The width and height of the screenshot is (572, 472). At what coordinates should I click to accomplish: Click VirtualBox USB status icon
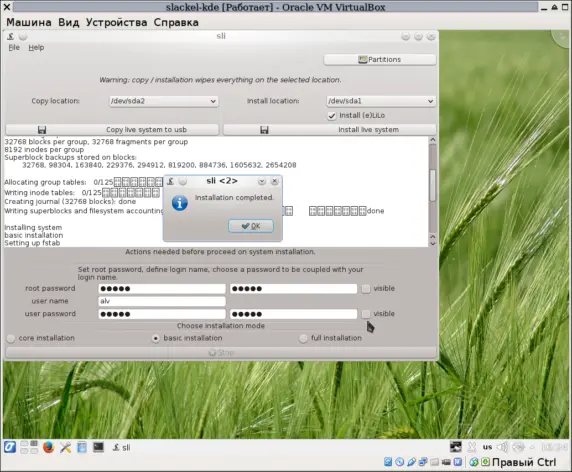[411, 462]
